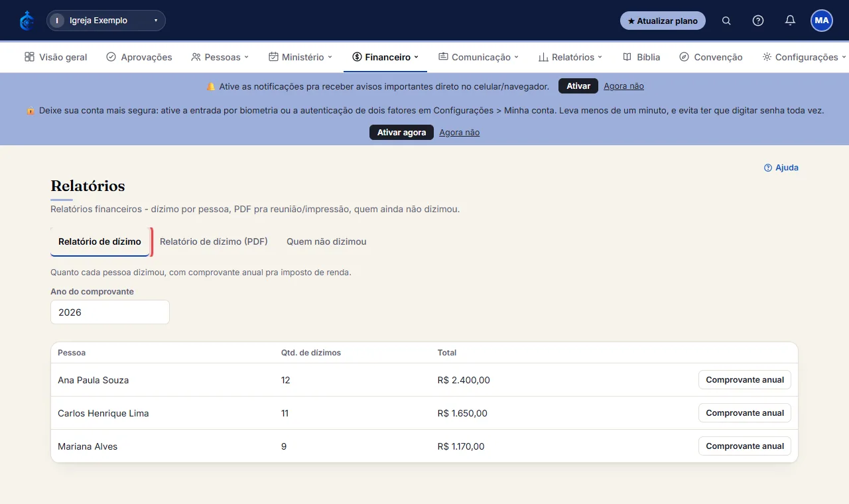
Task: Click the Ajuda help icon
Action: [x=768, y=168]
